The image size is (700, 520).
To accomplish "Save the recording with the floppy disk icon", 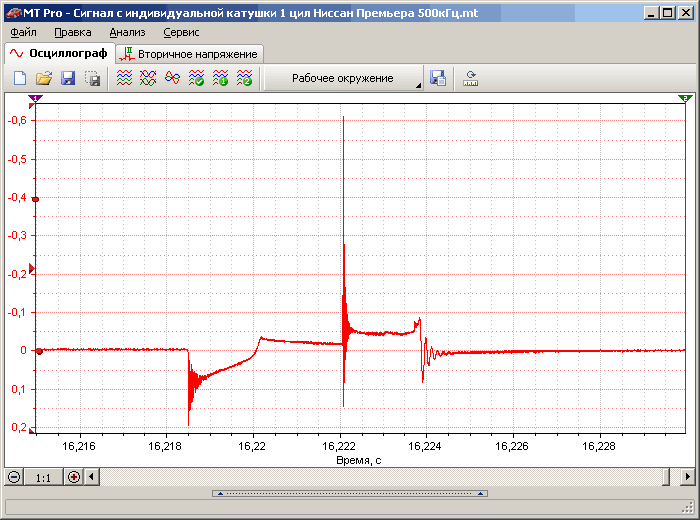I will point(68,78).
